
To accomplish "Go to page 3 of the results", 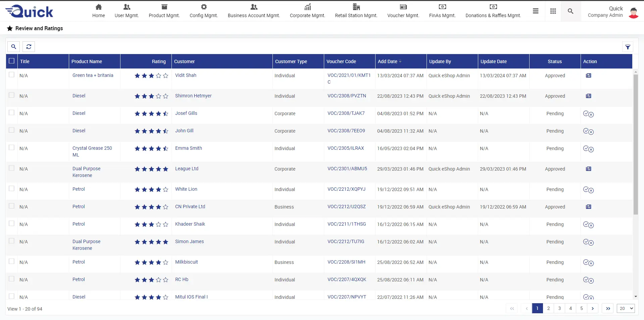I will tap(559, 309).
